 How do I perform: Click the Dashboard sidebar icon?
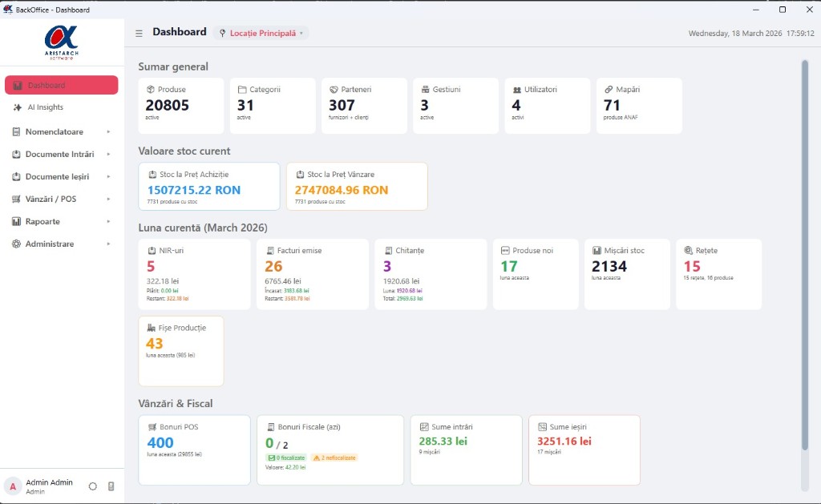point(18,85)
